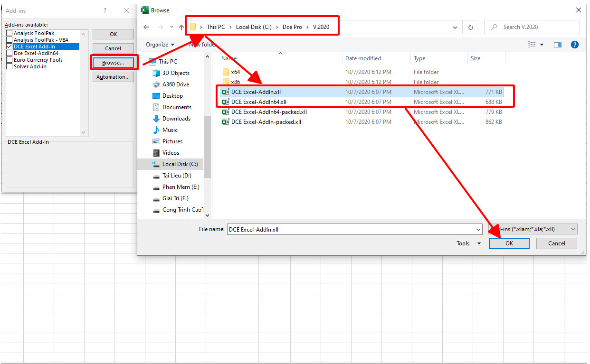Select Videos in navigation pane

[171, 153]
